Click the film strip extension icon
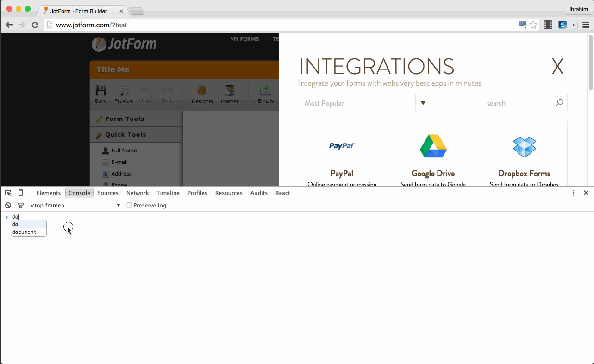Screen dimensions: 594x364 548,25
